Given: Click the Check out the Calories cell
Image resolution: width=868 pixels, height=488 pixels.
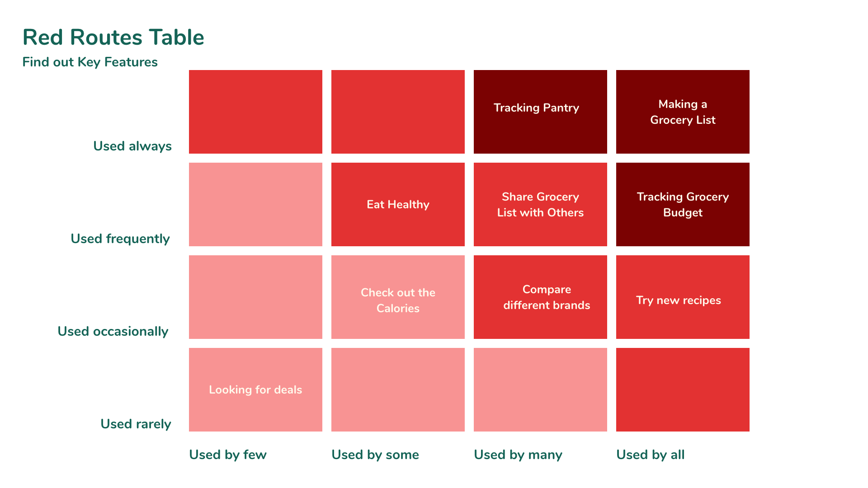Looking at the screenshot, I should [398, 297].
